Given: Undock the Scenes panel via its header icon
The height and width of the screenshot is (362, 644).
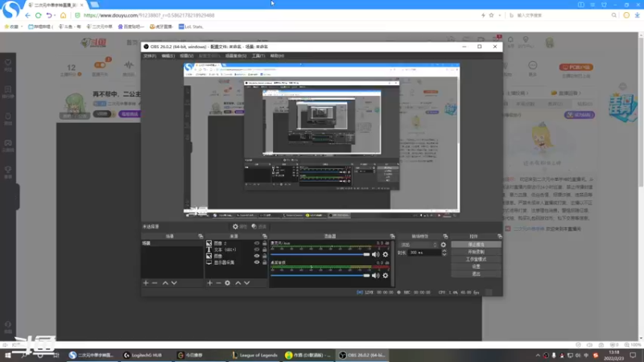Looking at the screenshot, I should [x=200, y=237].
